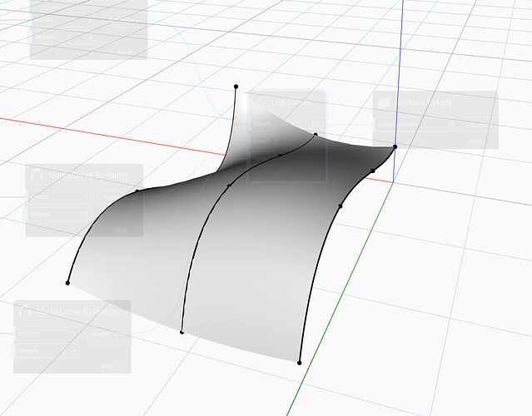Viewport: 532px width, 416px height.
Task: Open the options dots on Surface.ByLoft node
Action: click(492, 141)
